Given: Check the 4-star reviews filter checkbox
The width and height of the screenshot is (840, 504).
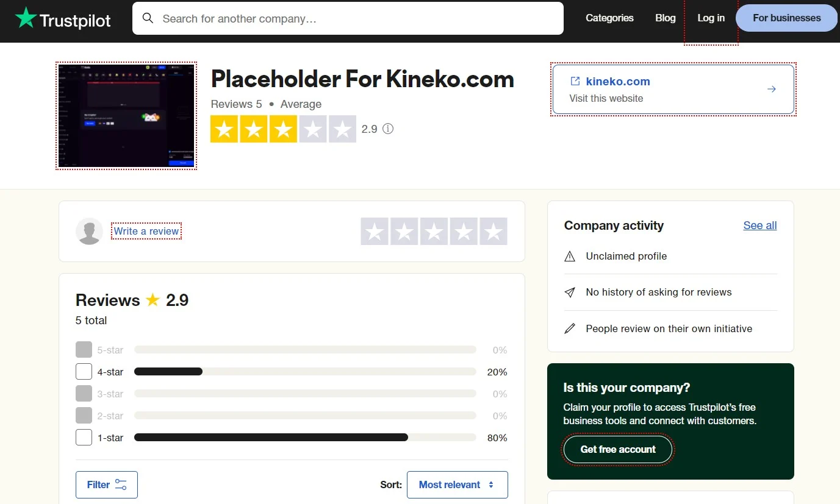Looking at the screenshot, I should [x=84, y=371].
